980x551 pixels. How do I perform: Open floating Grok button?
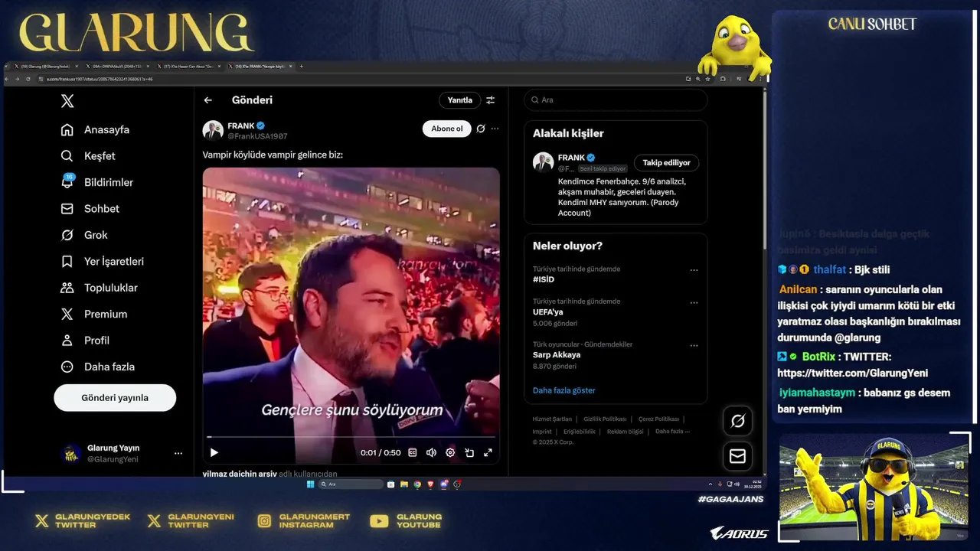[x=737, y=421]
